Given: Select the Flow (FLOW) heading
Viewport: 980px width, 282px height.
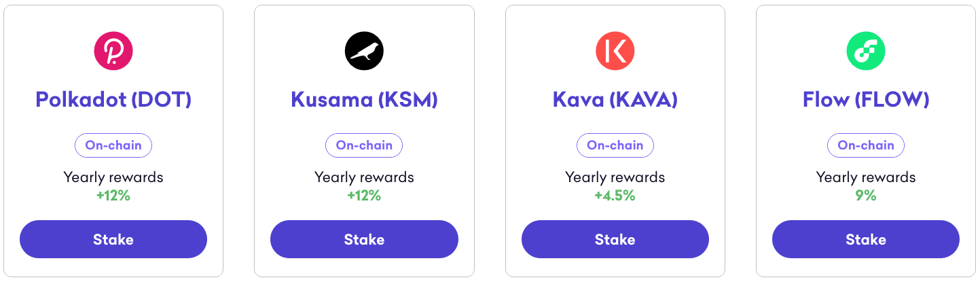Looking at the screenshot, I should point(866,100).
